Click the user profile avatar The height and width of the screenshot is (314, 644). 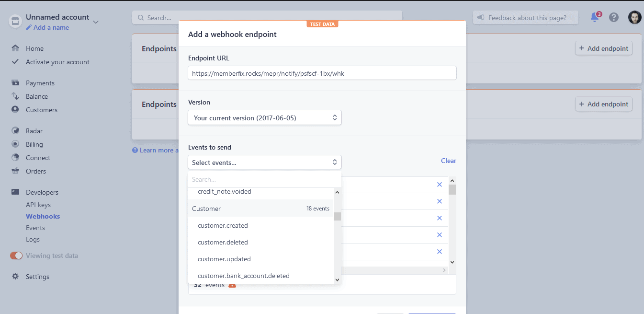coord(634,18)
